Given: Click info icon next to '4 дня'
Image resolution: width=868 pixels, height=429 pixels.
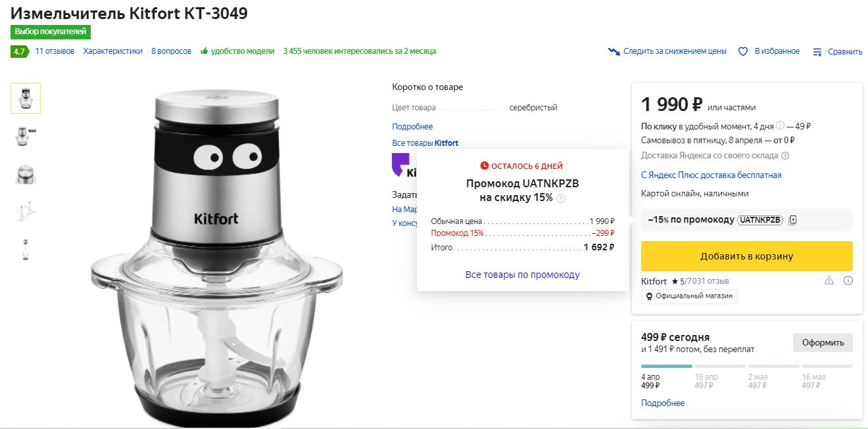Looking at the screenshot, I should tap(780, 125).
